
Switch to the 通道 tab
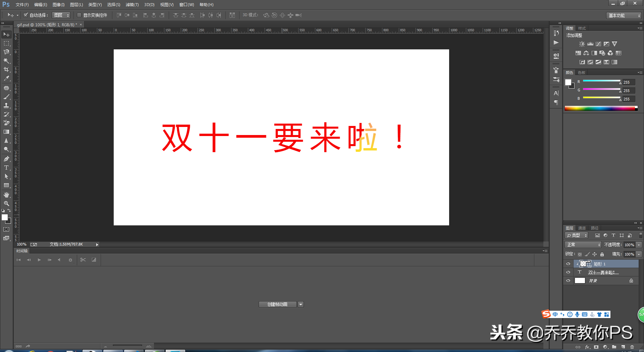pos(582,228)
